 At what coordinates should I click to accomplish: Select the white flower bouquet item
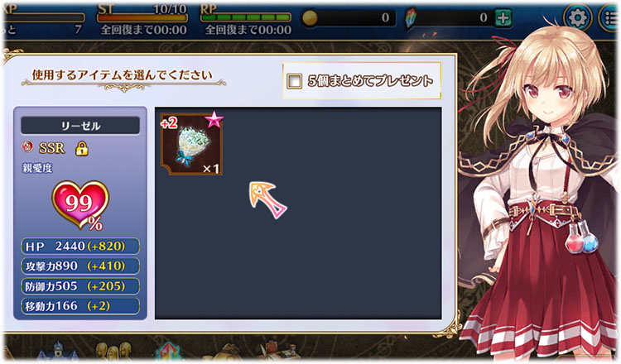coord(191,145)
